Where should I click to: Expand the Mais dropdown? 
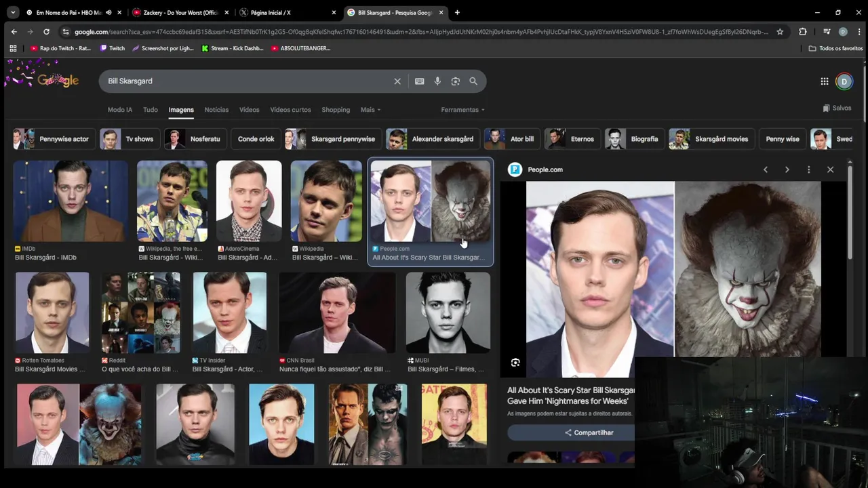point(370,110)
